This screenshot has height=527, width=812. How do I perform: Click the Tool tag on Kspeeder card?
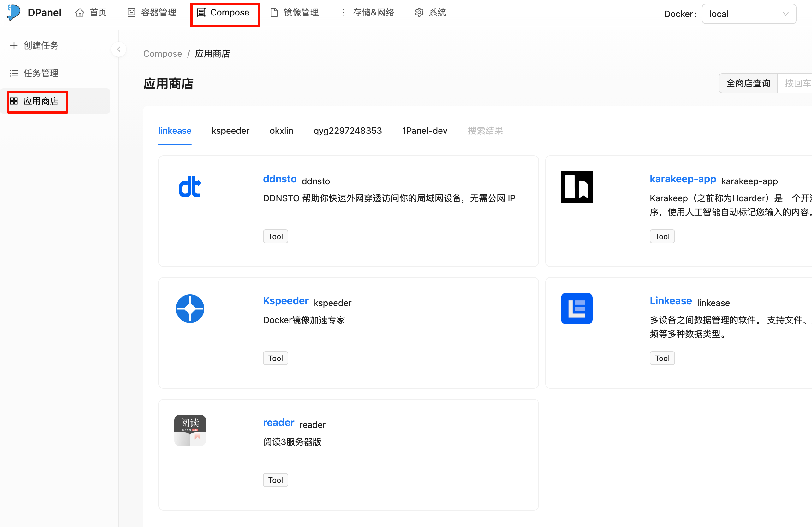click(x=275, y=358)
